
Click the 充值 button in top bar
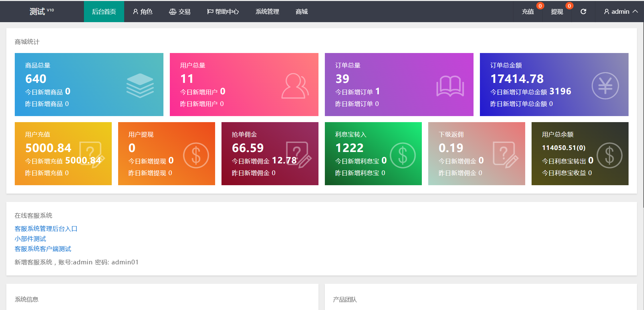tap(528, 12)
